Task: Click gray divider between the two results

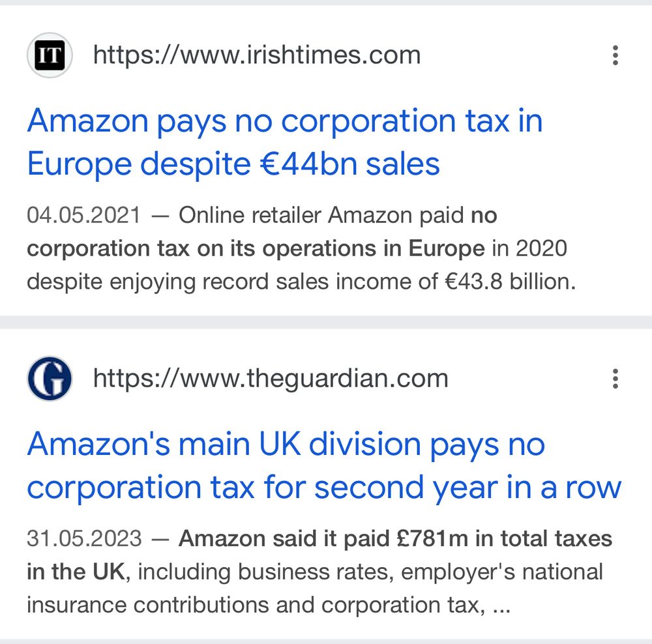Action: [326, 322]
